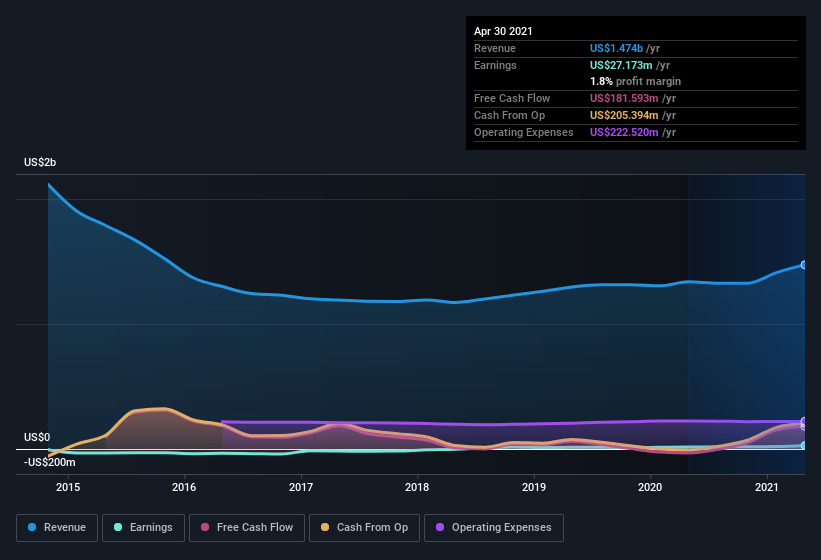Click the US$1.474b revenue value

point(616,48)
